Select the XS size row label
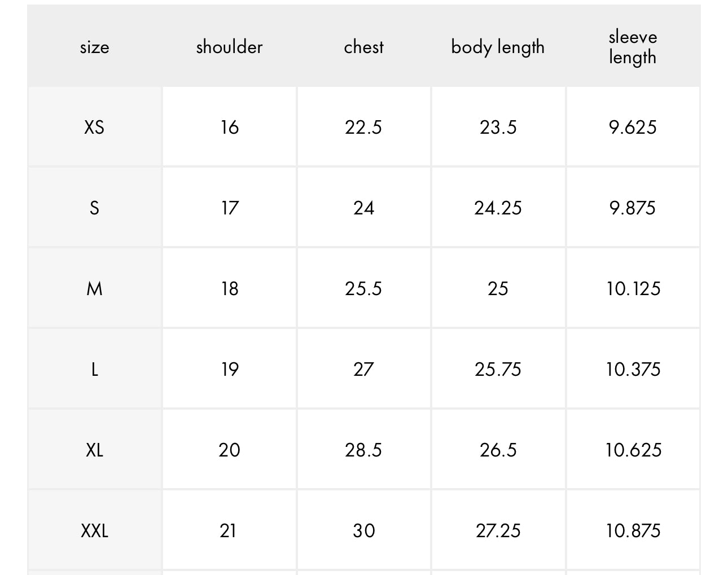 tap(94, 128)
